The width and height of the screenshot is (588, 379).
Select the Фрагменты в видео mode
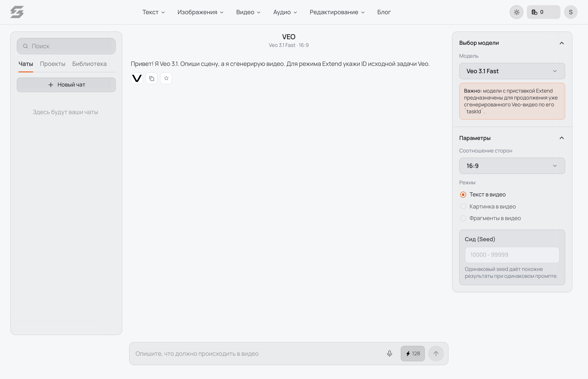490,218
